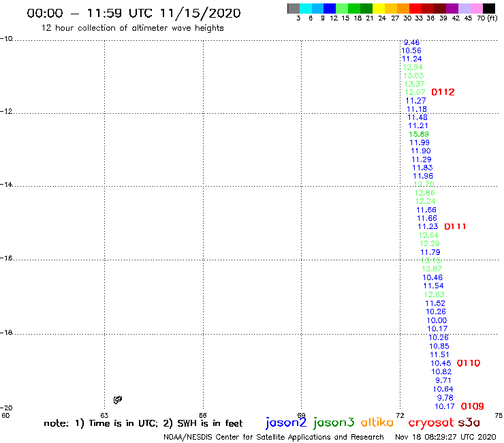The image size is (504, 443).
Task: Click the title '00:00 – 11:59 UTC 11/15/2020'
Action: [133, 13]
